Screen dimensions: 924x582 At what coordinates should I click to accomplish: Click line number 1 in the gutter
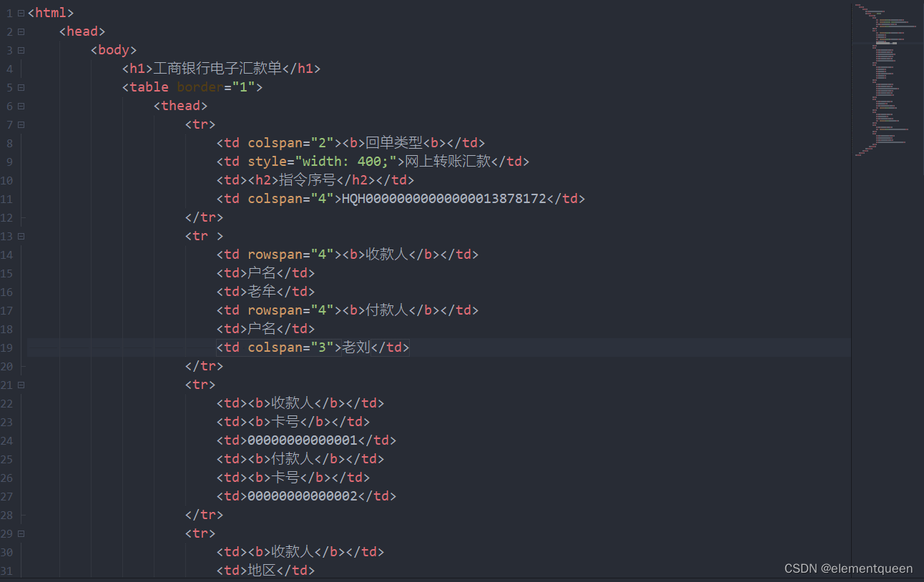click(x=9, y=12)
